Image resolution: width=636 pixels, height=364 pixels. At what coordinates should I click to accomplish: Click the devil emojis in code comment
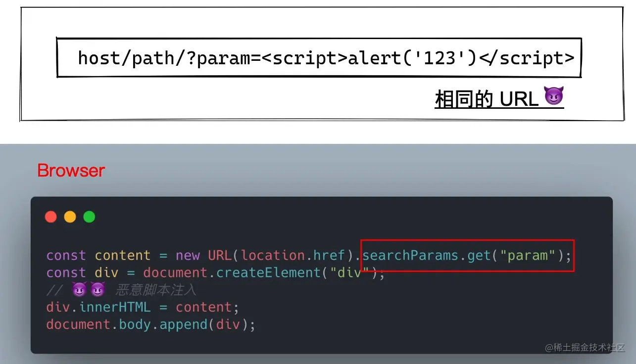pyautogui.click(x=89, y=290)
